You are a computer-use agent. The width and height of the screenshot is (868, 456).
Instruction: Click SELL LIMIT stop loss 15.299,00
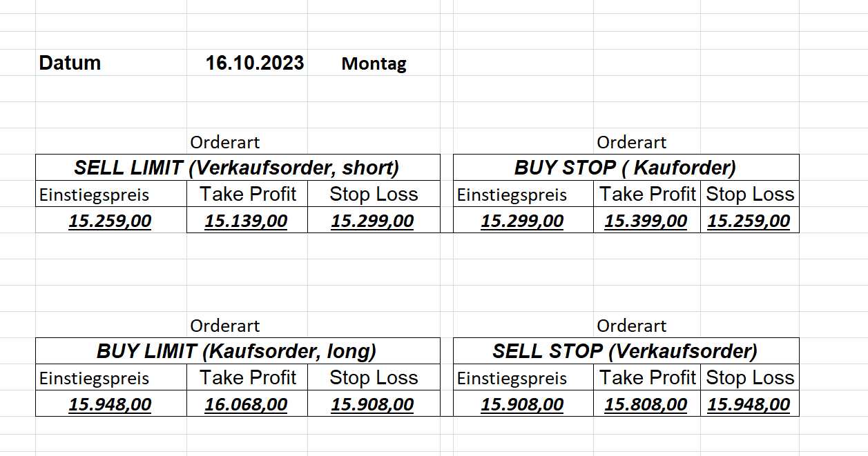372,221
